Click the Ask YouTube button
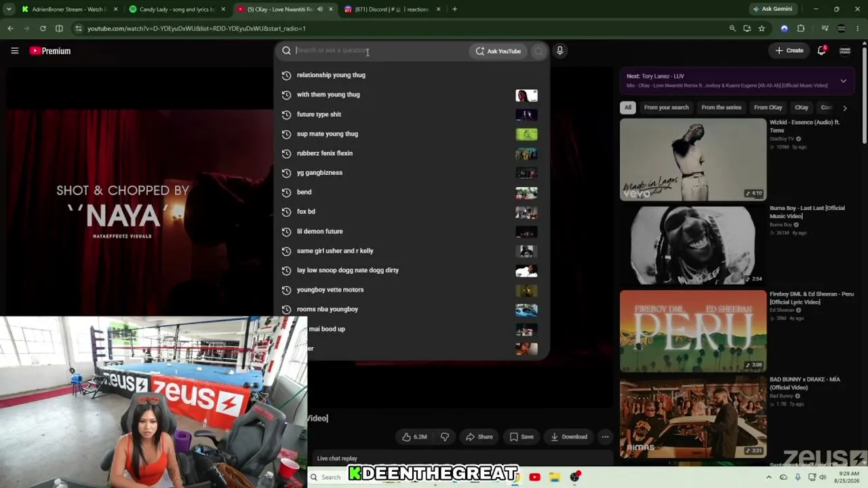The image size is (868, 488). [498, 51]
